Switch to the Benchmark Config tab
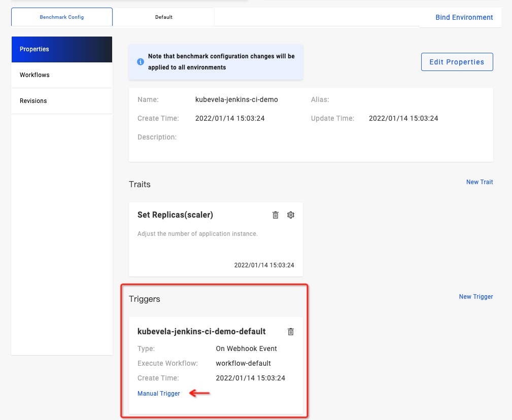The height and width of the screenshot is (420, 512). pos(62,17)
